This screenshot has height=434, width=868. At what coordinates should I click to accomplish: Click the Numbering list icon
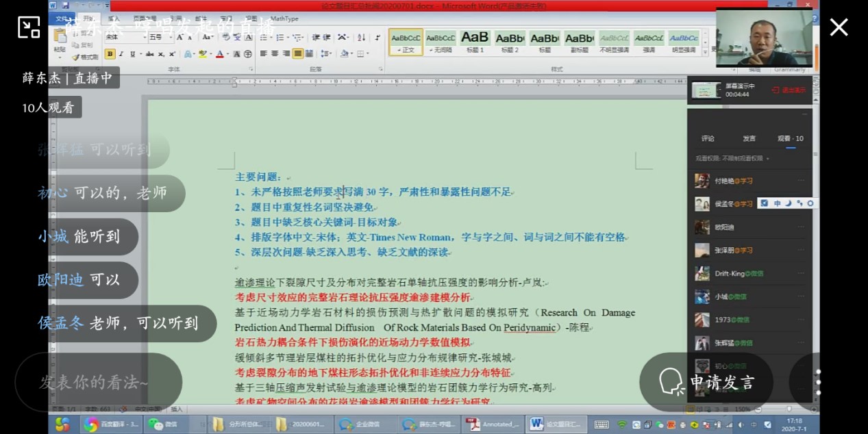point(280,38)
